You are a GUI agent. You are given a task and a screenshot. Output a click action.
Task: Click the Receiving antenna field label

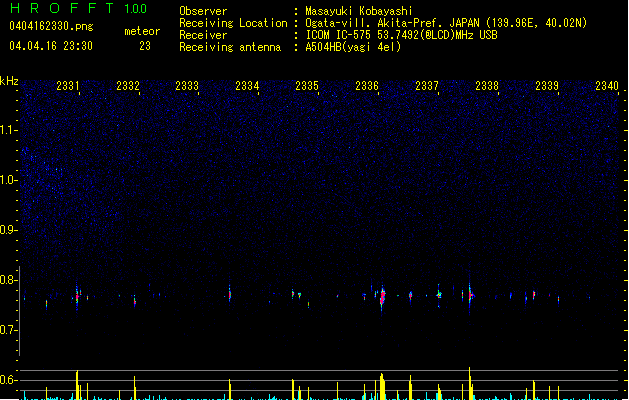230,47
